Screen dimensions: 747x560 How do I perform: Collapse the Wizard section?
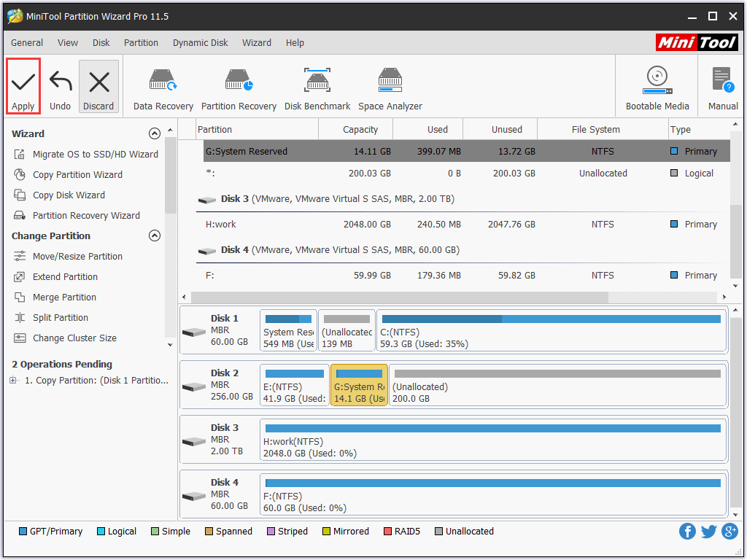coord(155,133)
